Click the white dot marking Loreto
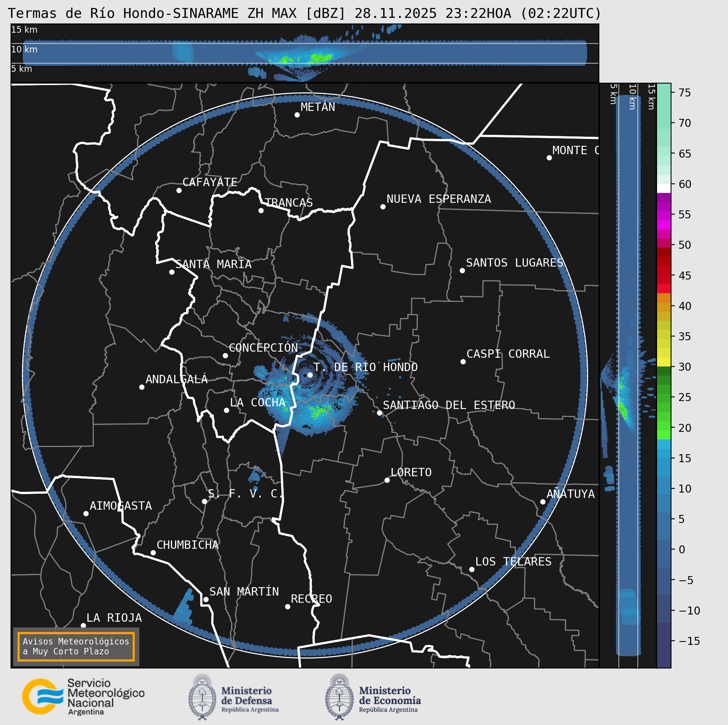 [387, 480]
